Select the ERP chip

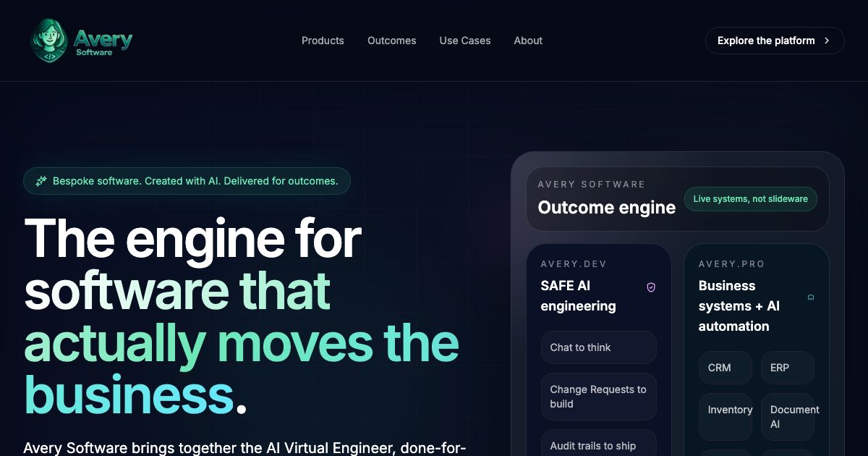pos(787,368)
